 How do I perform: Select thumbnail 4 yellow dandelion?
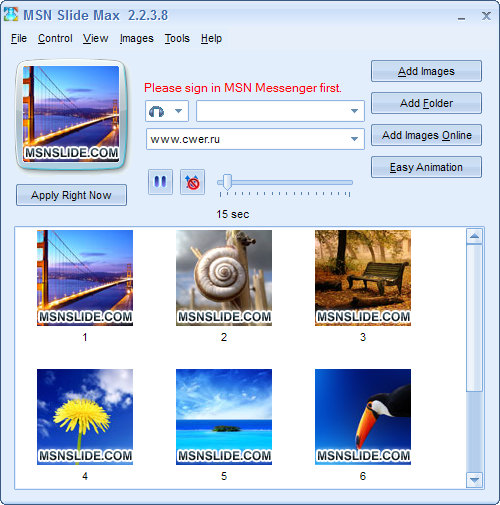click(85, 417)
